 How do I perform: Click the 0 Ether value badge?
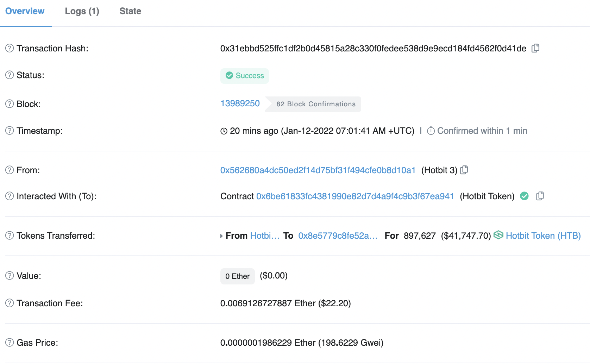coord(237,276)
